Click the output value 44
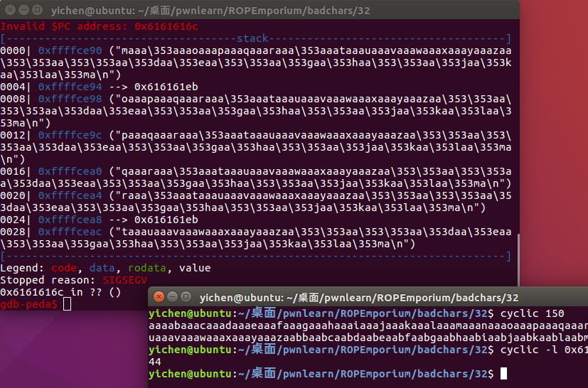 [155, 362]
